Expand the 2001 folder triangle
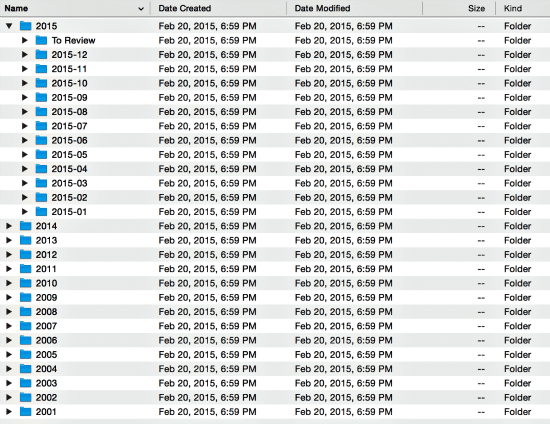This screenshot has width=550, height=424. pos(9,411)
